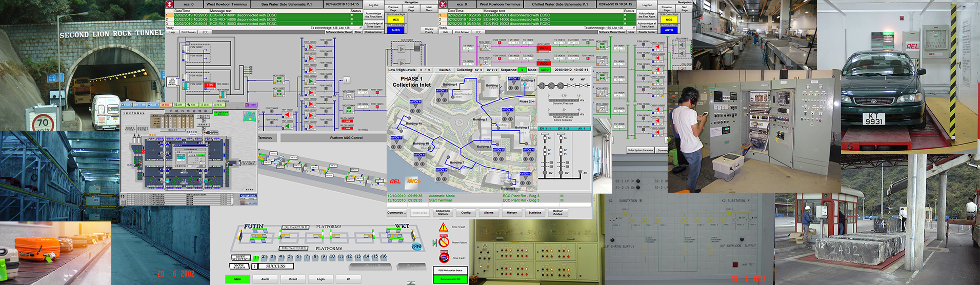Select mode number 13 in Mode Selection
980x285 pixels.
(x=358, y=257)
